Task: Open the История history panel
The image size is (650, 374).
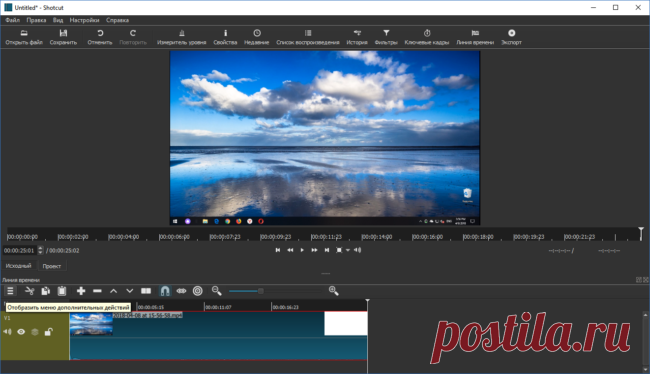Action: coord(357,37)
